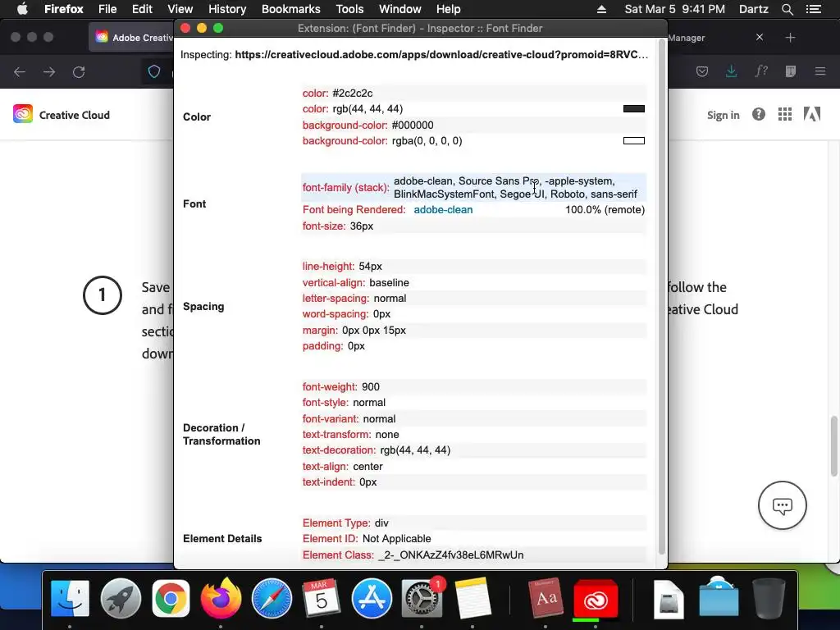The width and height of the screenshot is (840, 630).
Task: Reload the page with the refresh icon
Action: [79, 72]
